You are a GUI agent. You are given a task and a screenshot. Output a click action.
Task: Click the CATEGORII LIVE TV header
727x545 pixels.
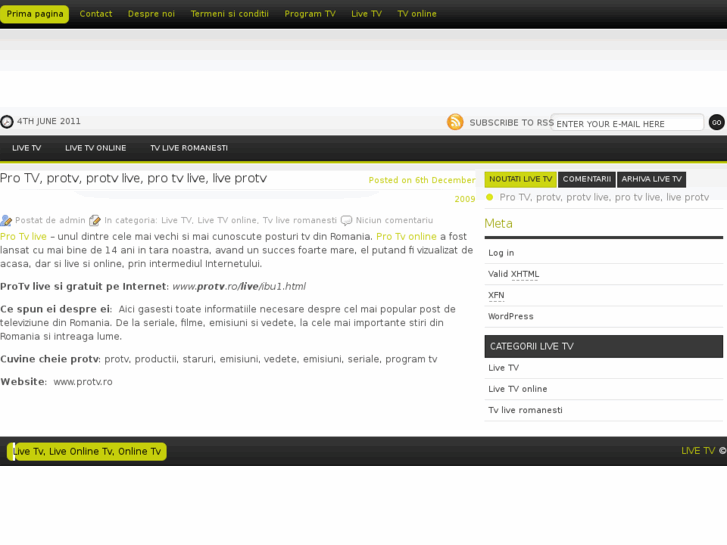point(604,346)
